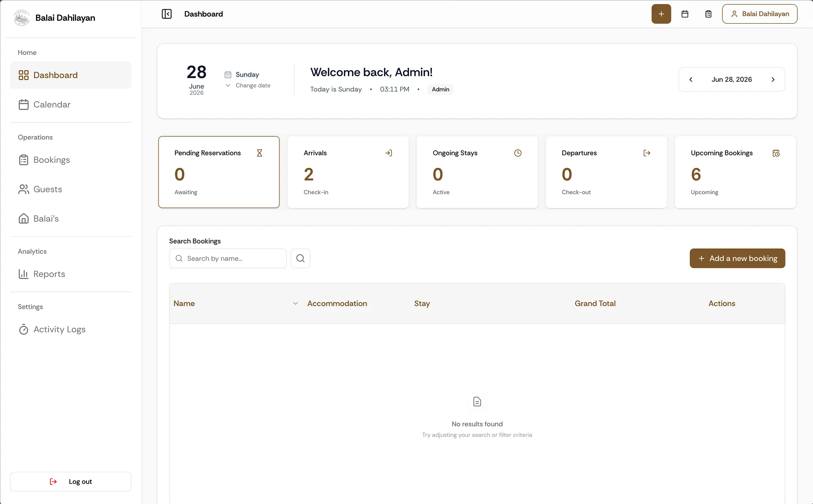Screen dimensions: 813x504
Task: Click the Admin role badge
Action: point(440,89)
